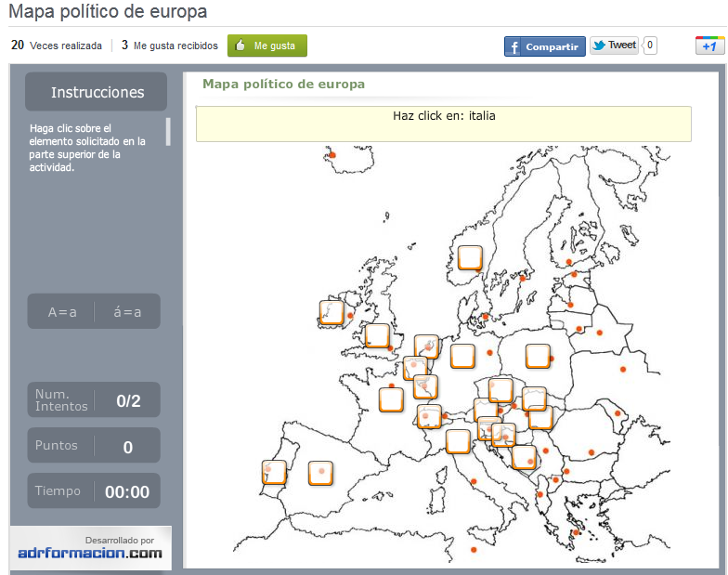This screenshot has width=728, height=575.
Task: Select the Spain marker box
Action: 322,473
